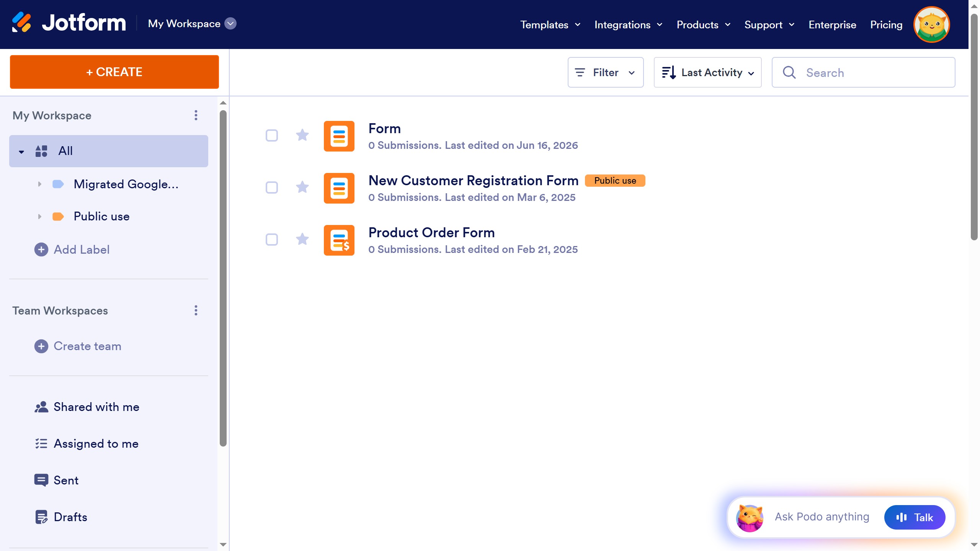980x551 pixels.
Task: Star the Product Order Form
Action: point(302,239)
